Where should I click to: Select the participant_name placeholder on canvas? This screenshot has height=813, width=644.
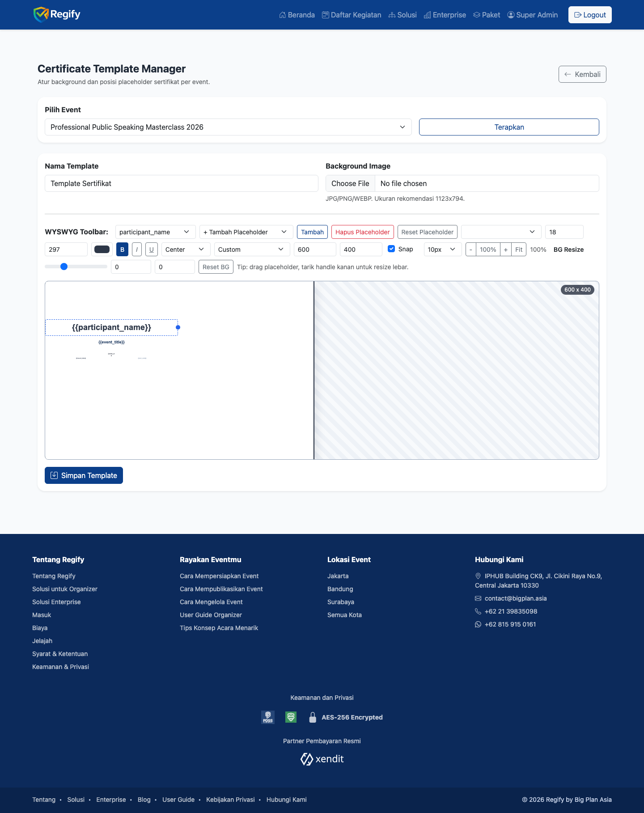pos(111,327)
